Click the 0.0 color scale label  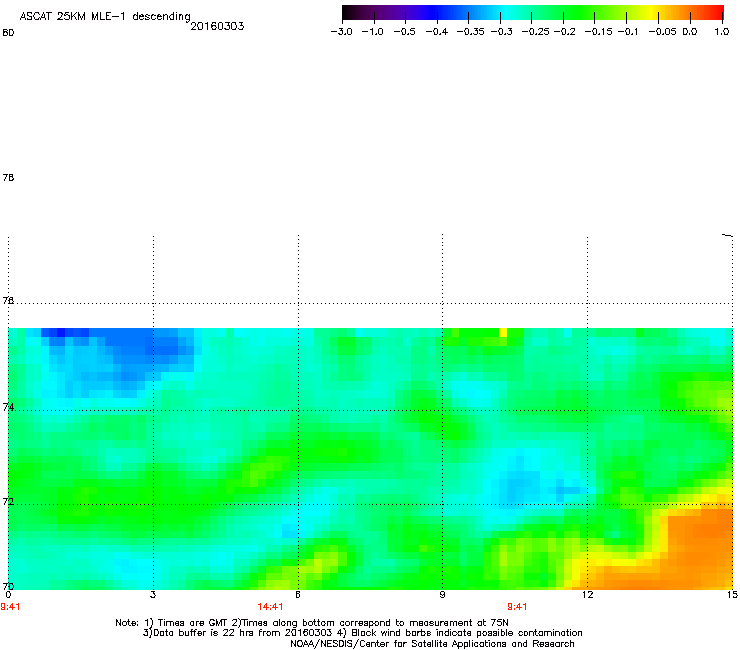(690, 32)
